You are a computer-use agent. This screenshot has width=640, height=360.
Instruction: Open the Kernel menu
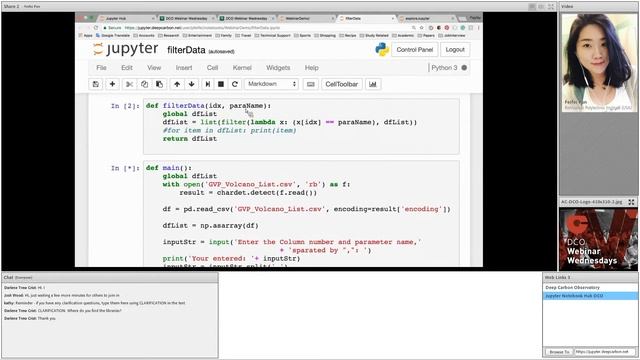(242, 68)
